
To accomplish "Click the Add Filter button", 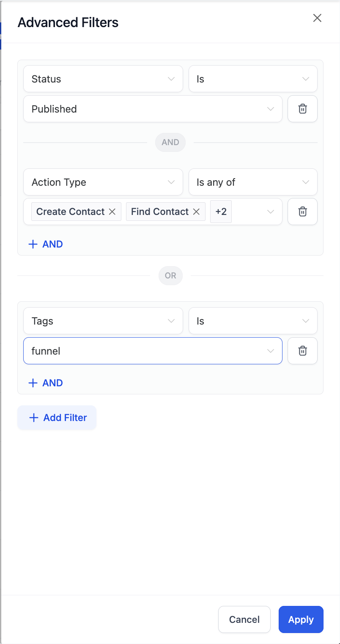I will click(x=57, y=418).
